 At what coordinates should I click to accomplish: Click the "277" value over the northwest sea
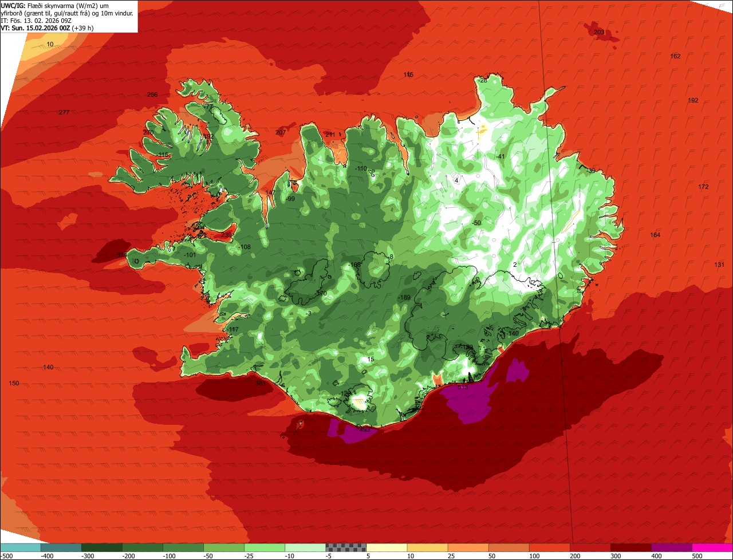[64, 112]
